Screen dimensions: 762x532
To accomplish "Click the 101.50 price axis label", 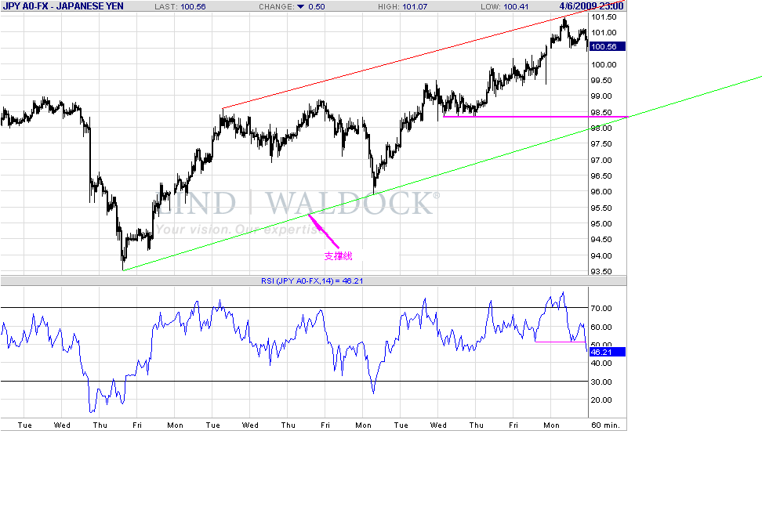I will (x=604, y=17).
